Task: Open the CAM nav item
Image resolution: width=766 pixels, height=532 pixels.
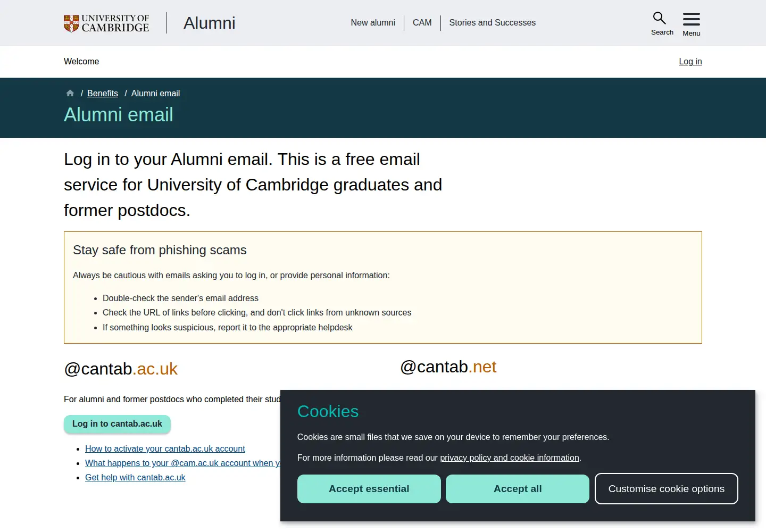Action: coord(422,23)
